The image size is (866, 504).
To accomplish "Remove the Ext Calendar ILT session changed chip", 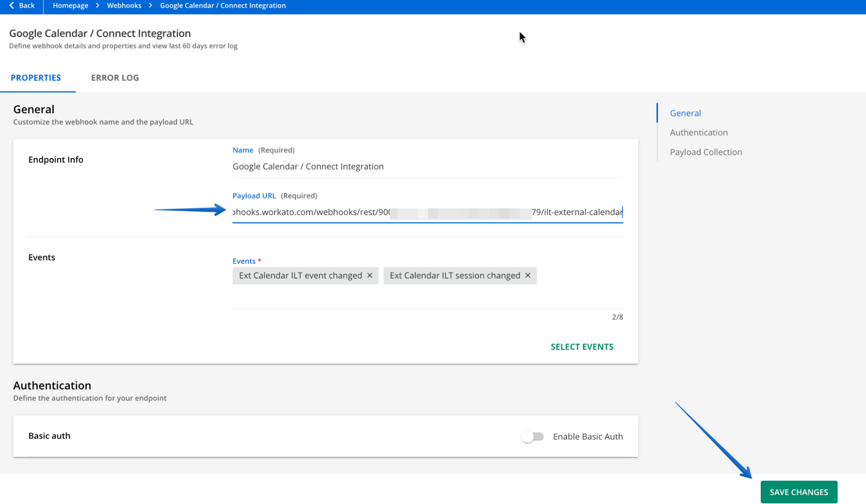I will pyautogui.click(x=528, y=275).
